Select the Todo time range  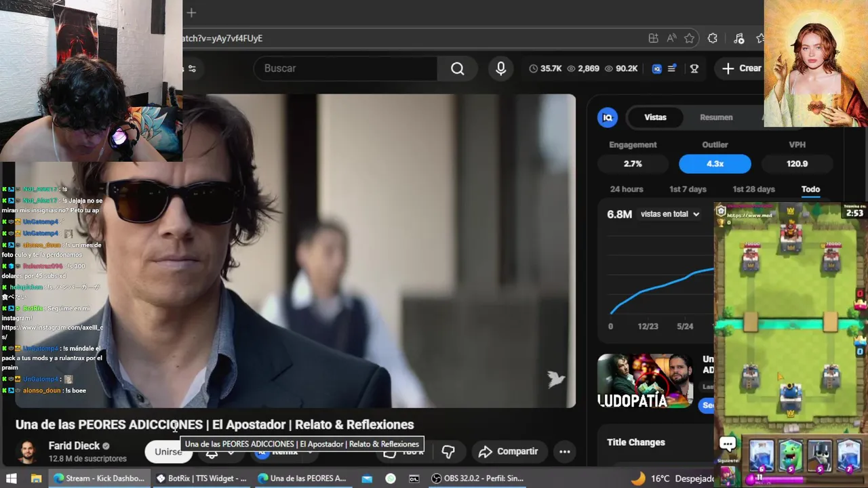(810, 190)
